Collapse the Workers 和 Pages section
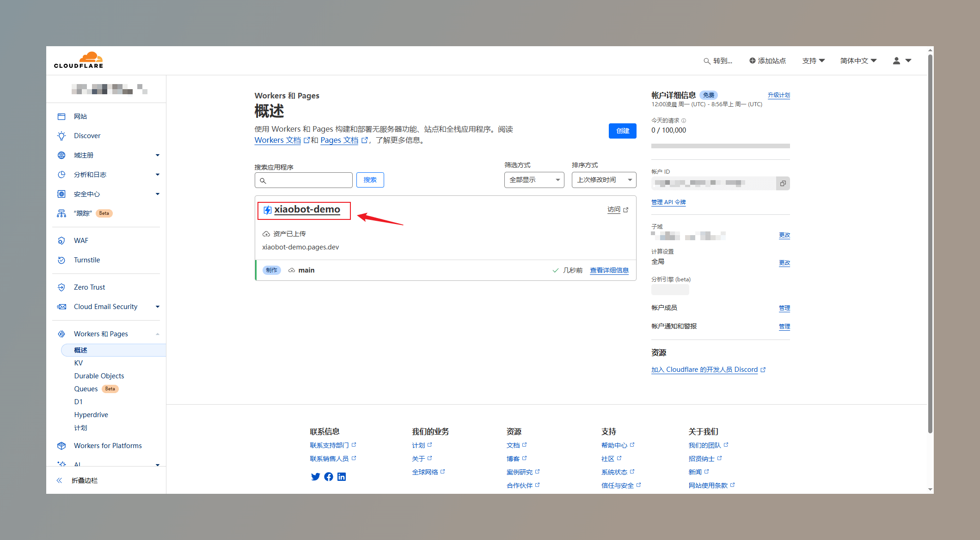The width and height of the screenshot is (980, 540). 158,334
